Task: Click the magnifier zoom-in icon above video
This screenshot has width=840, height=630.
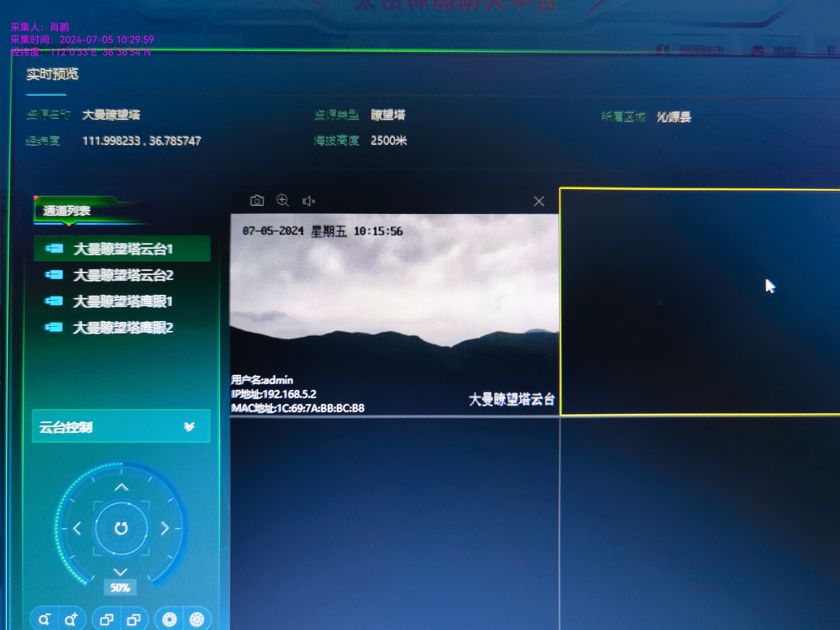Action: pos(283,200)
